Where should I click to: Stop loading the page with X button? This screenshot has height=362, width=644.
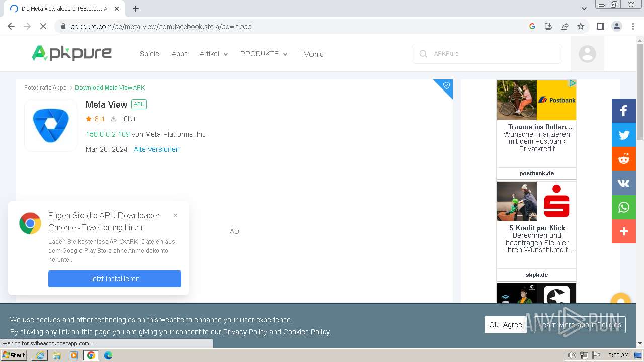click(x=43, y=26)
